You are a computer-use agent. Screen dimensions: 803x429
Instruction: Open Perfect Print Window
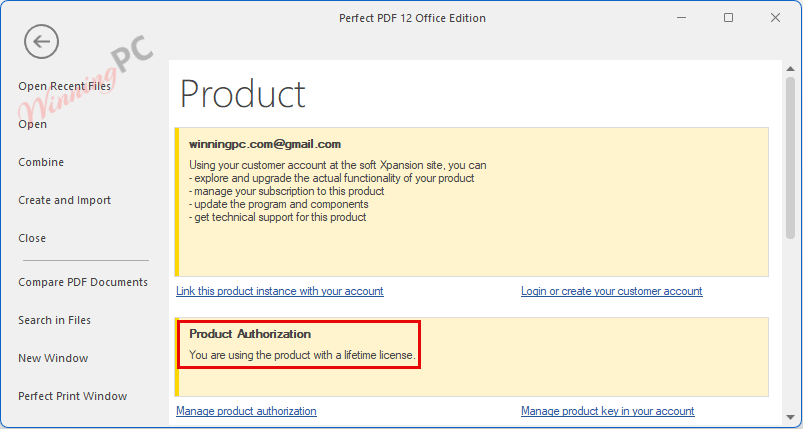(73, 396)
